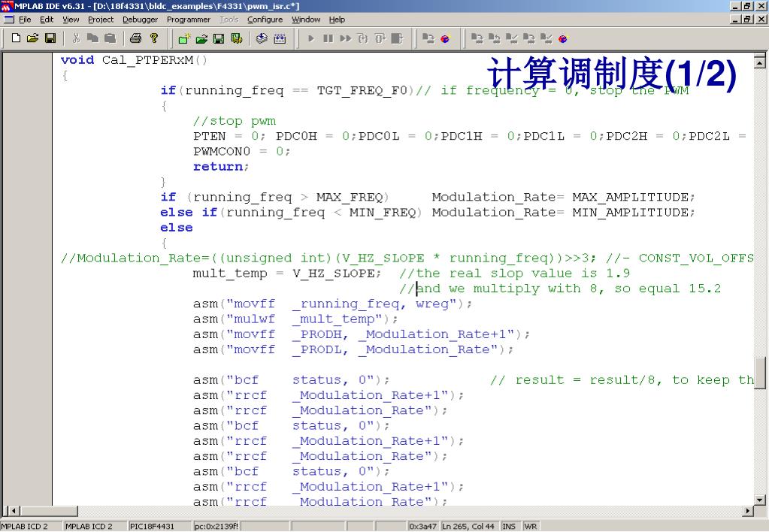This screenshot has height=532, width=769.
Task: Click the Step Over icon
Action: [380, 39]
